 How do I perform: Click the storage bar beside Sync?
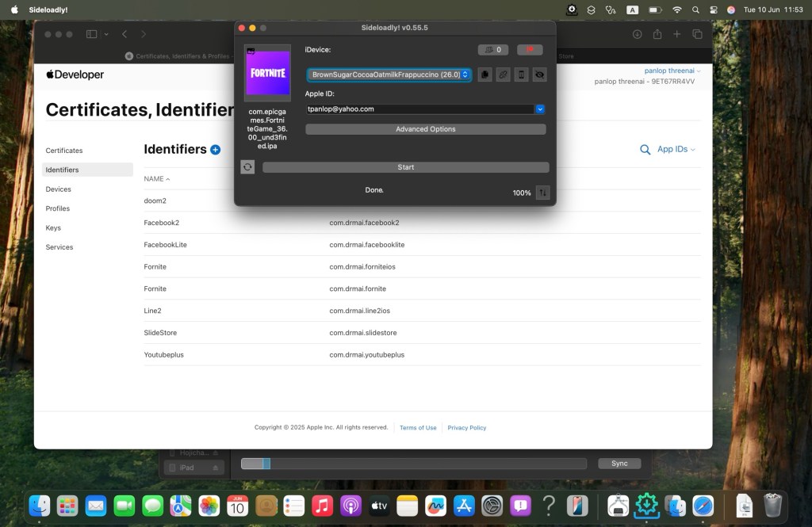(x=414, y=464)
